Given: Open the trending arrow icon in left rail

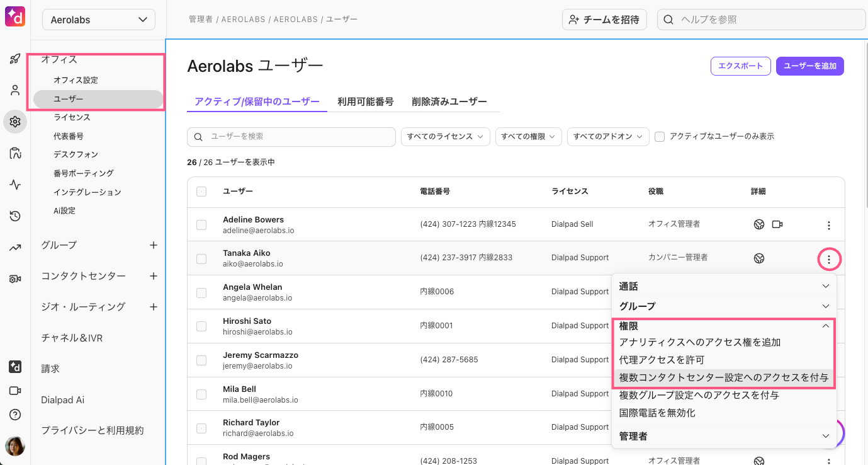Looking at the screenshot, I should point(15,248).
